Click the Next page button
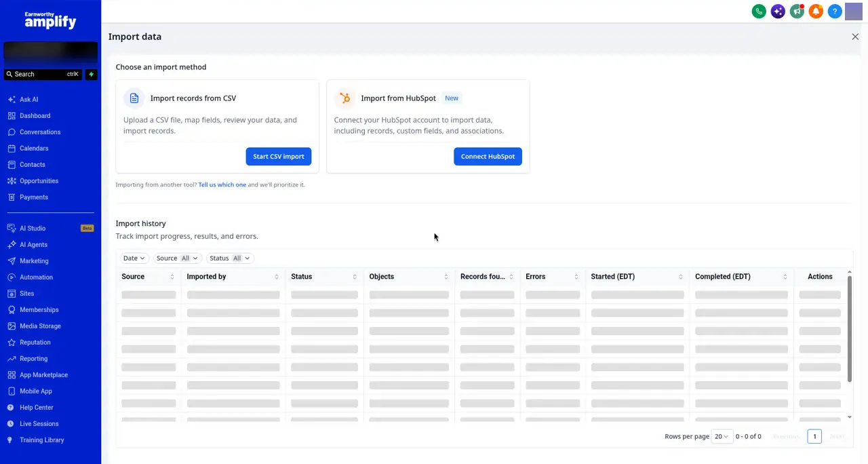Screen dimensions: 868x464 837,436
